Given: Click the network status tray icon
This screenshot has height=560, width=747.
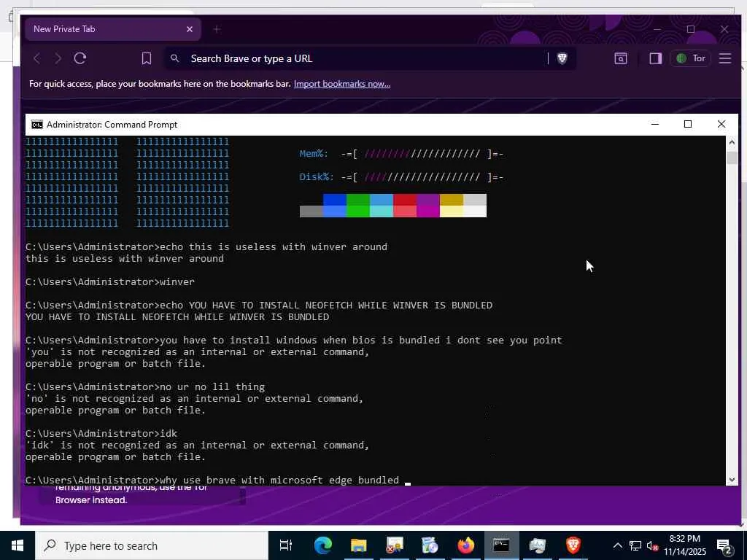Looking at the screenshot, I should click(x=635, y=545).
